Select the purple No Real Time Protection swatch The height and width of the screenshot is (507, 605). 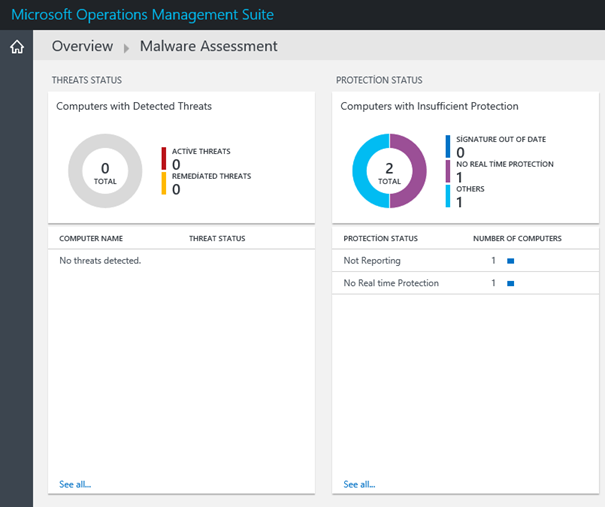click(x=448, y=171)
